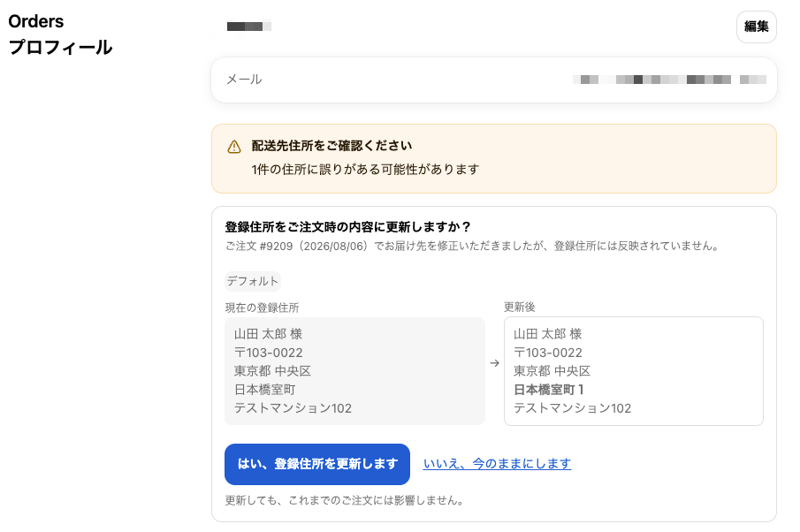Choose いいえ、今のままにします link
The height and width of the screenshot is (532, 800).
click(497, 464)
